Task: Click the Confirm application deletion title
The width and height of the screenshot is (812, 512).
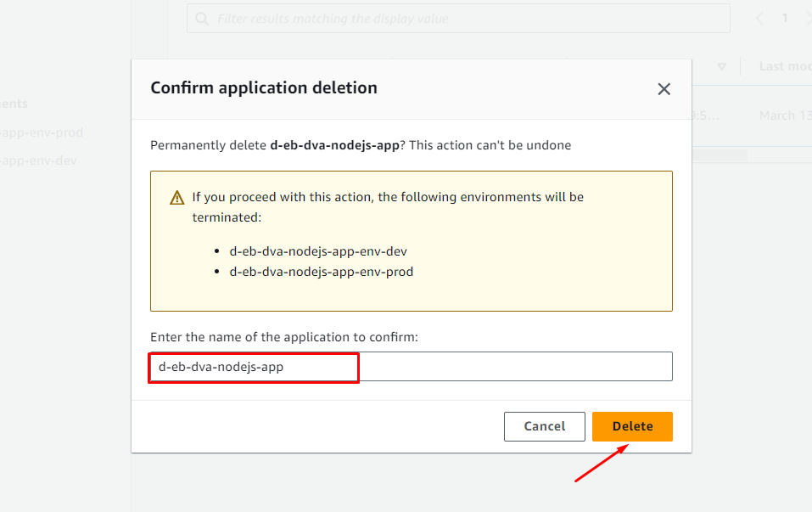Action: coord(264,87)
